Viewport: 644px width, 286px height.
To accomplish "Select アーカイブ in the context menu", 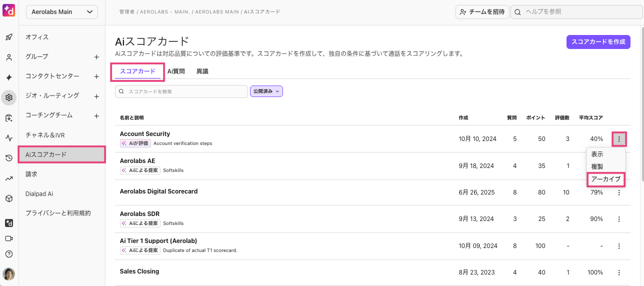I will (x=605, y=179).
